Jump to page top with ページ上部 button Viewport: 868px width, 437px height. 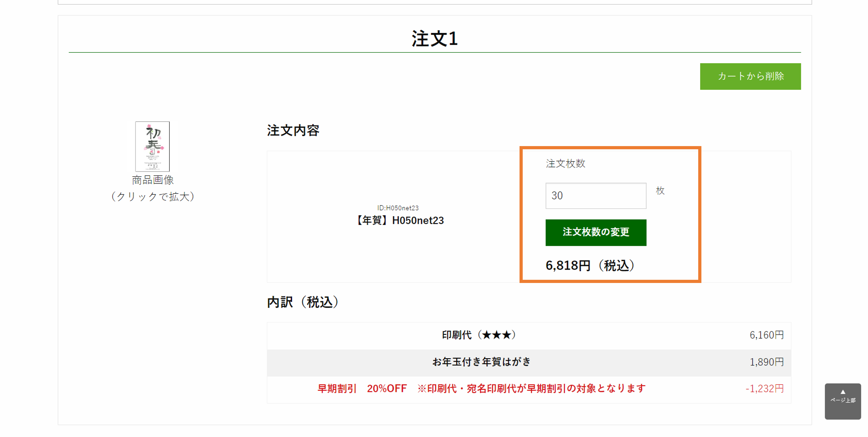click(842, 401)
